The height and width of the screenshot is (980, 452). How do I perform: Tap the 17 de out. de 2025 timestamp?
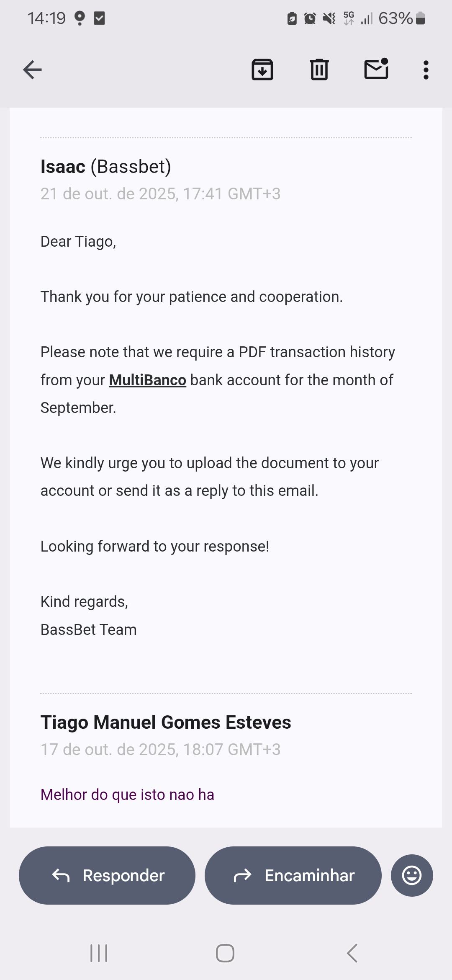160,750
